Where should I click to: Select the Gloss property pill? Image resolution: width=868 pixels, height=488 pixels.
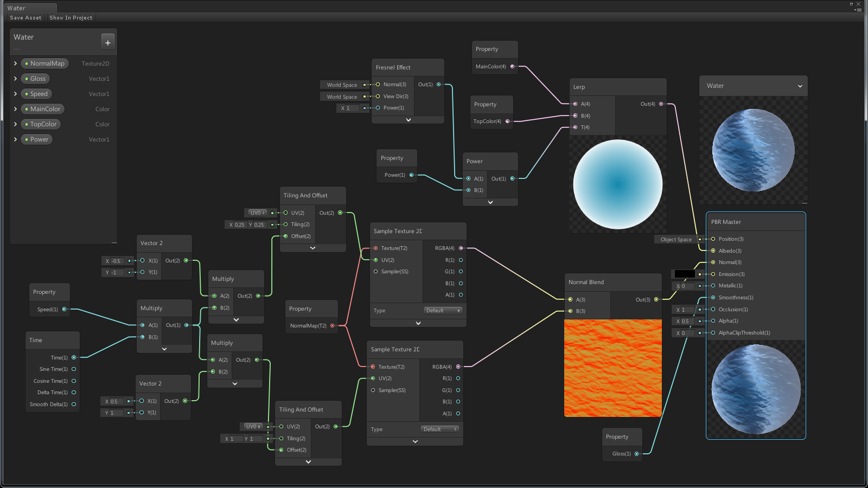(x=35, y=79)
